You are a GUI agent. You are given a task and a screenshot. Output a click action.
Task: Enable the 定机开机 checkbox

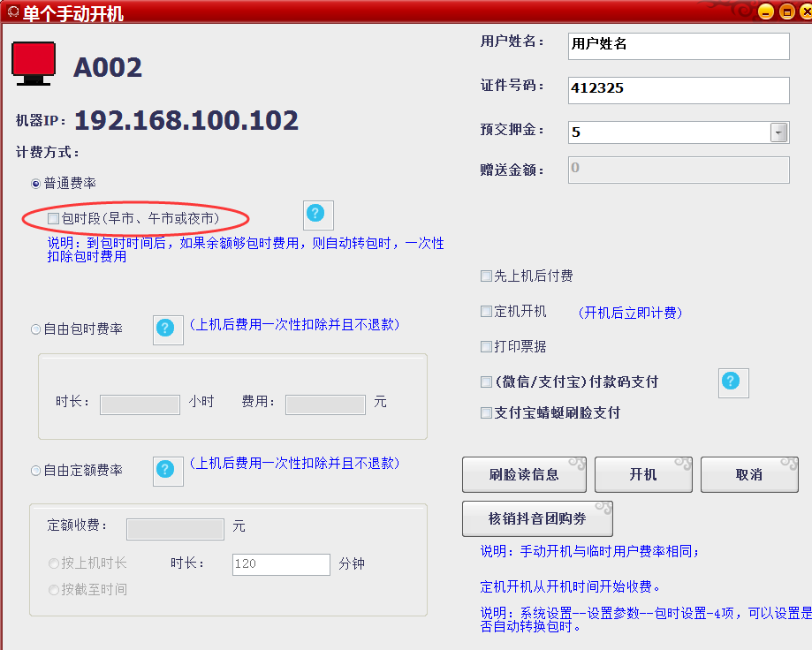pos(486,312)
